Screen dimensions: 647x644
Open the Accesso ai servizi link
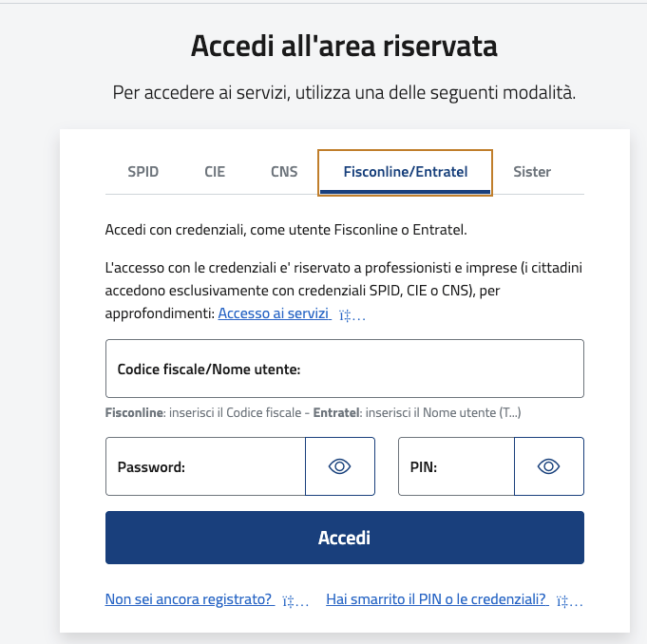click(274, 313)
